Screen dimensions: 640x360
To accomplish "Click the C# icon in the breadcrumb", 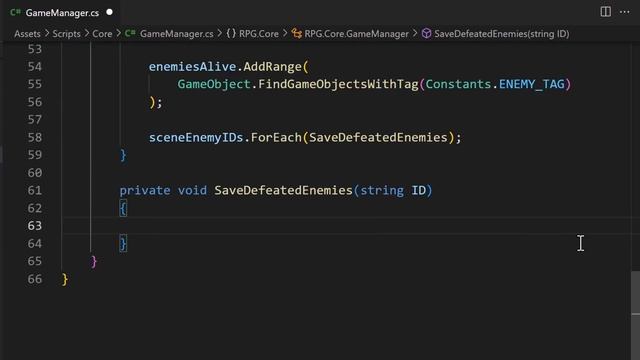I will 130,33.
